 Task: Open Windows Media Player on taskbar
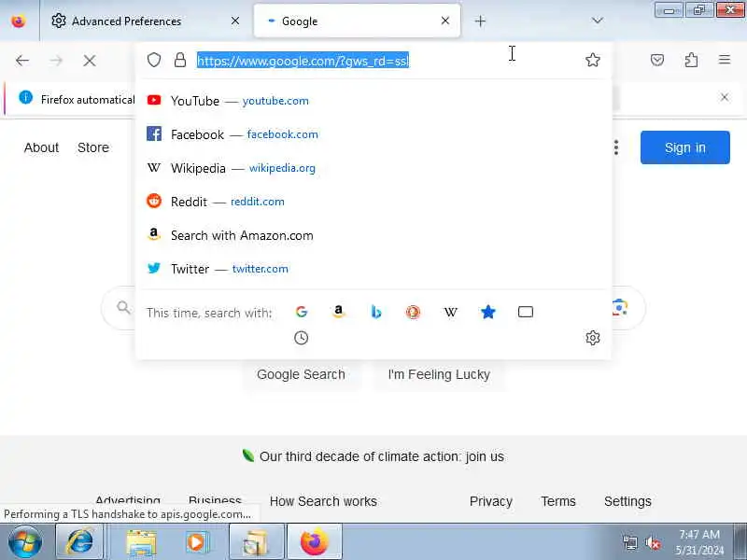click(x=196, y=541)
